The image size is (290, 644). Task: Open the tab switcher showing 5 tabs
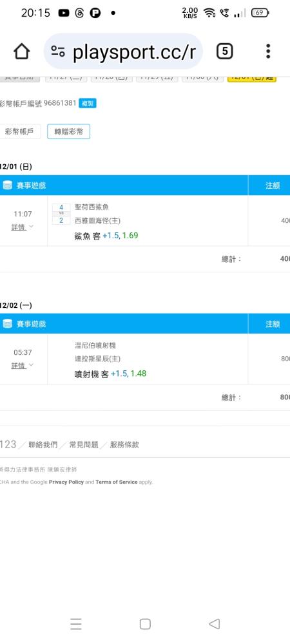(x=224, y=52)
